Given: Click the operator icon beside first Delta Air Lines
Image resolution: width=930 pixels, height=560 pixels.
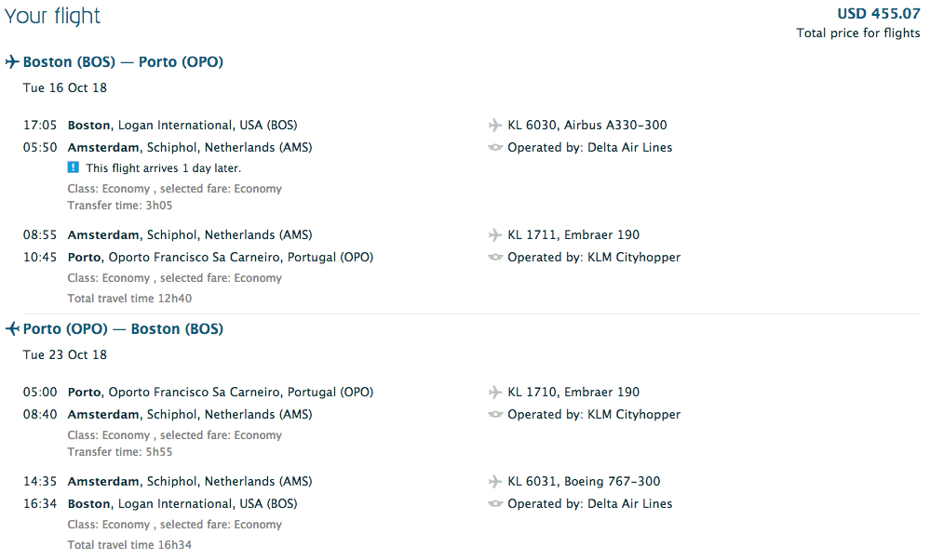Looking at the screenshot, I should tap(495, 148).
